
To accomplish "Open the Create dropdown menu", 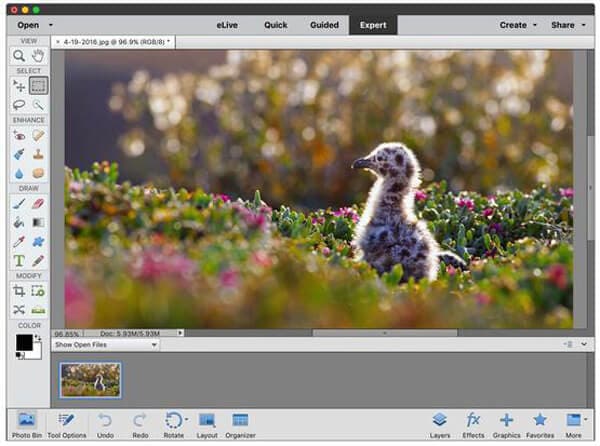I will (x=518, y=24).
